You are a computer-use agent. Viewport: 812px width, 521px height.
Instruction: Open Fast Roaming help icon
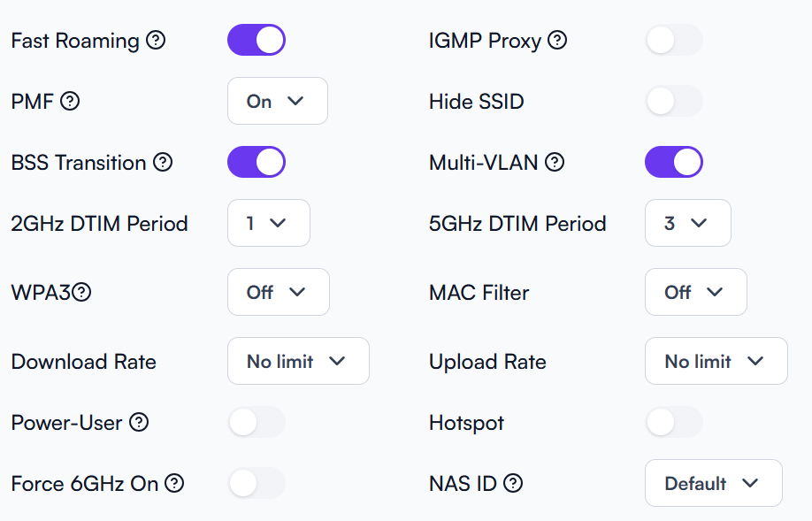click(x=156, y=40)
